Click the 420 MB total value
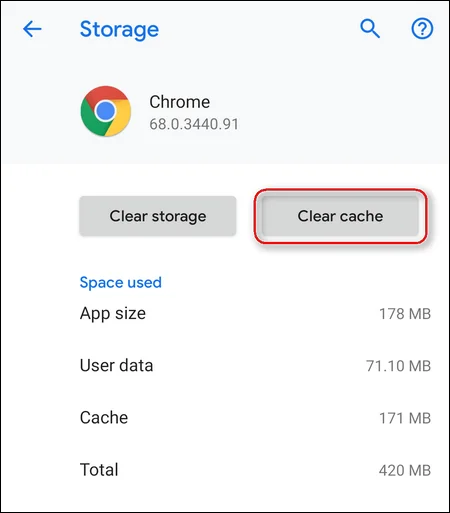 point(405,470)
